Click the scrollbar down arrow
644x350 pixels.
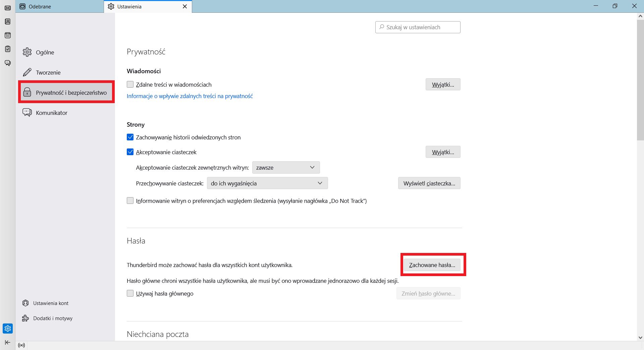pyautogui.click(x=640, y=338)
